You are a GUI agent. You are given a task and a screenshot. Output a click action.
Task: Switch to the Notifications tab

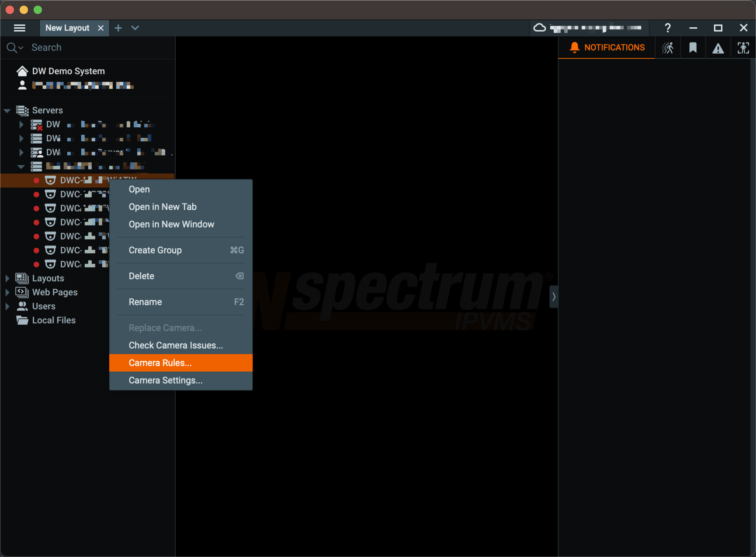tap(607, 48)
